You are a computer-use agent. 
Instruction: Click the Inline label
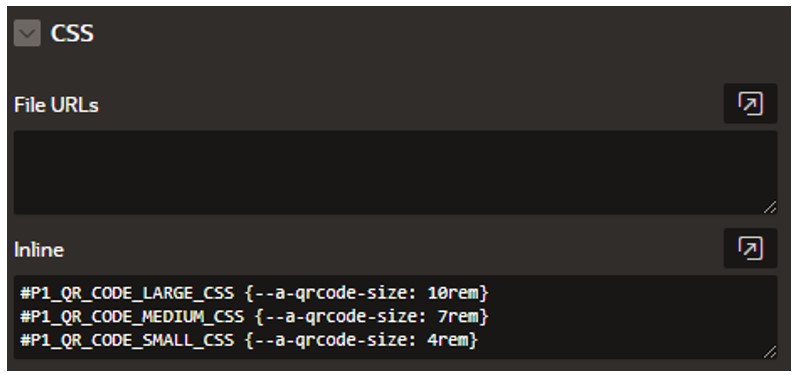pyautogui.click(x=39, y=250)
